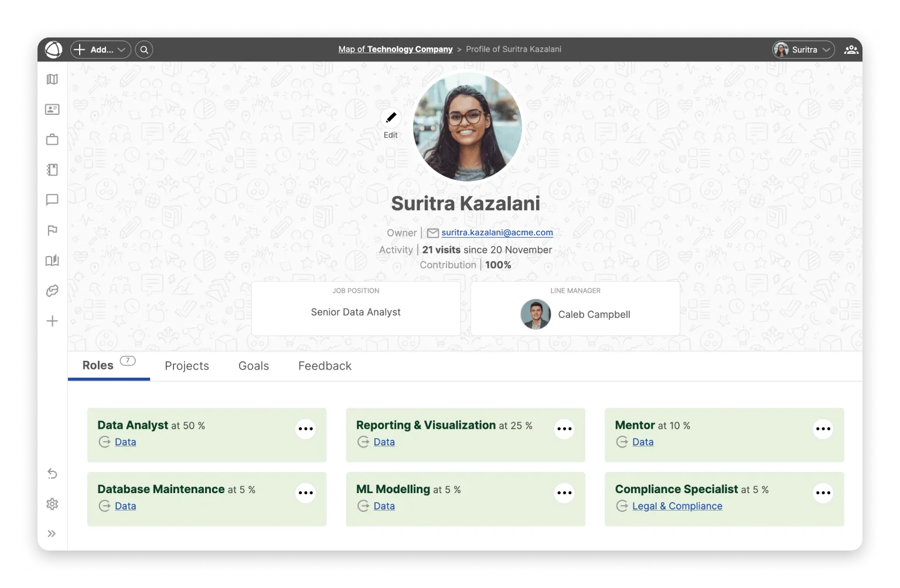Expand the sidebar with the chevron arrows
Image resolution: width=900 pixels, height=588 pixels.
[x=52, y=533]
